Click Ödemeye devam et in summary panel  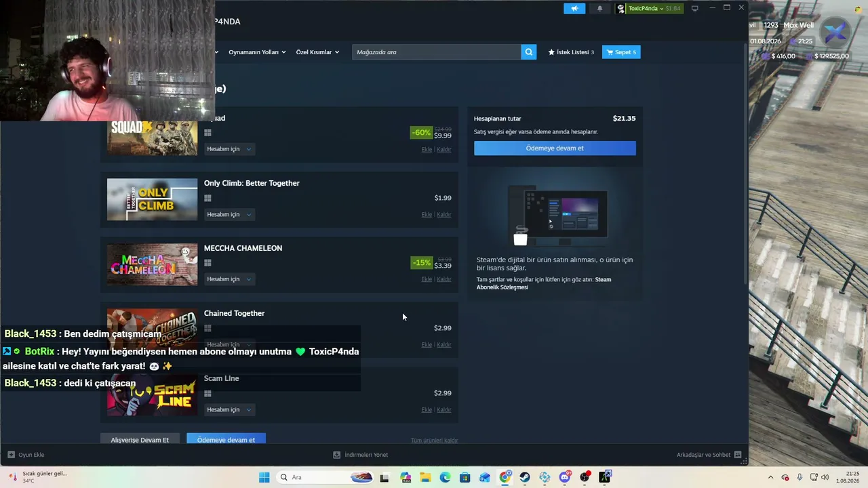(555, 148)
